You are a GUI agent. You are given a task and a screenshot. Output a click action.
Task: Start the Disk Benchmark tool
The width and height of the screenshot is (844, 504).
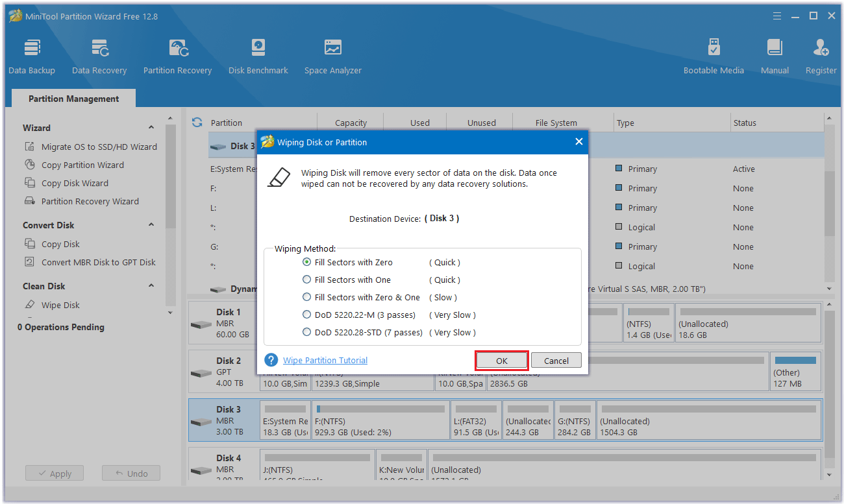click(258, 56)
